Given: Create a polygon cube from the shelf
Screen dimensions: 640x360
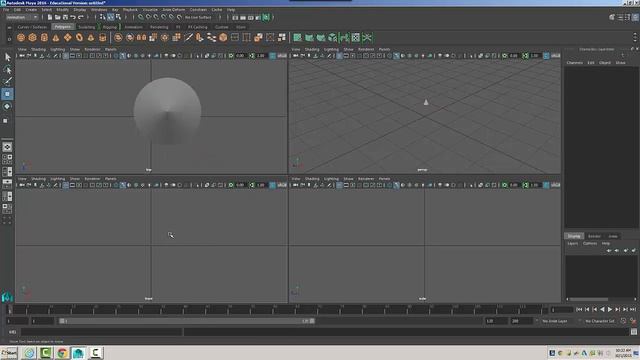Looking at the screenshot, I should 33,38.
